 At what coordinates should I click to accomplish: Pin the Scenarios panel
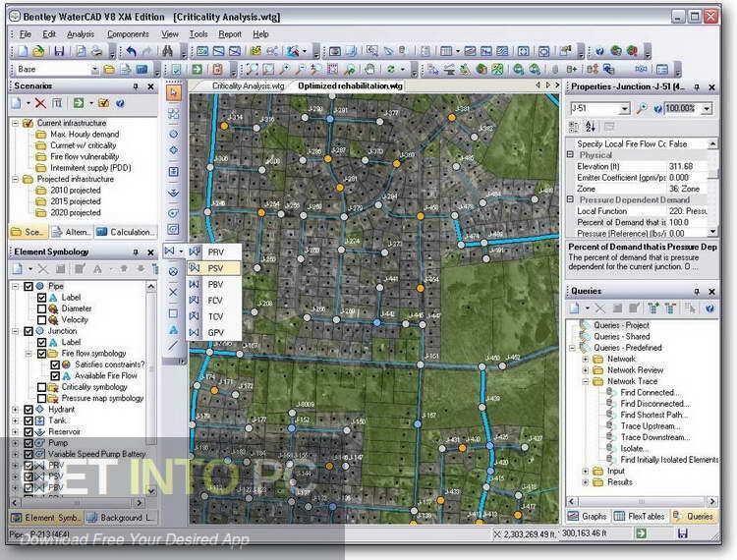(136, 86)
